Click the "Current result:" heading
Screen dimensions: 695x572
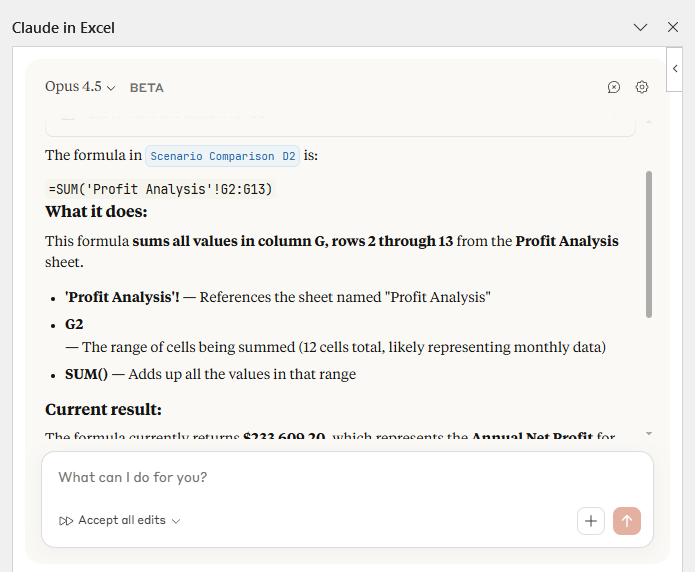pos(103,409)
